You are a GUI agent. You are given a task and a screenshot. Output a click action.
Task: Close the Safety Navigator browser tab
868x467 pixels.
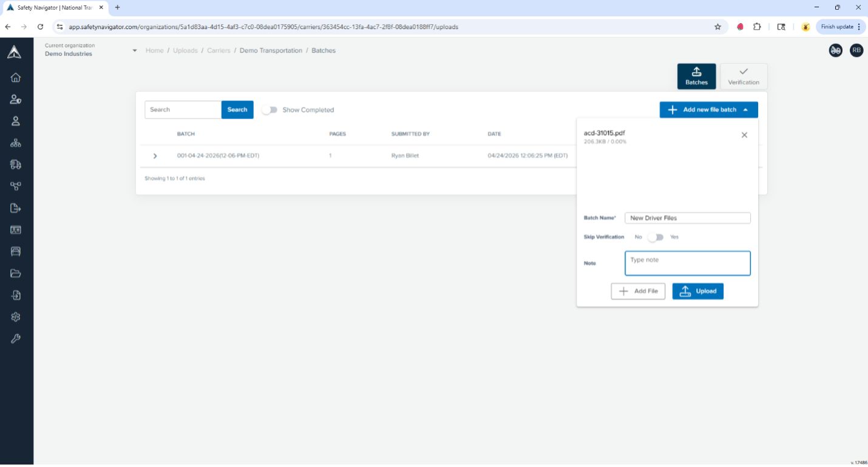pyautogui.click(x=101, y=7)
